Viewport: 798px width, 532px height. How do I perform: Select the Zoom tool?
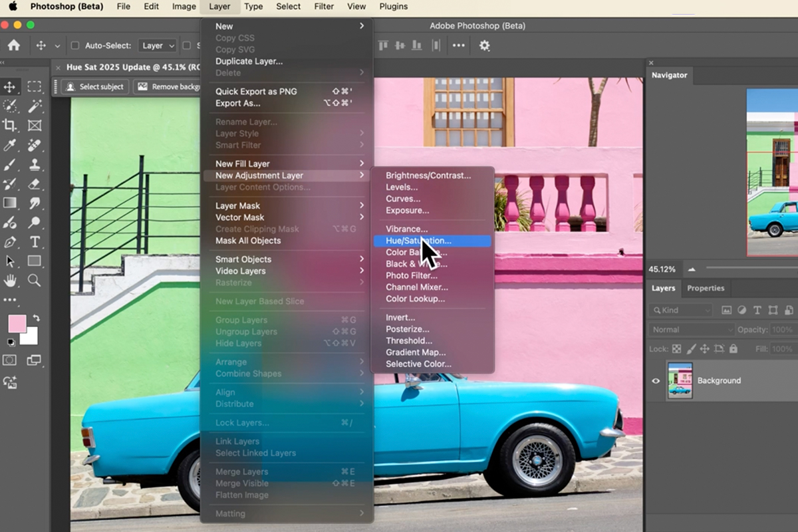[x=34, y=280]
